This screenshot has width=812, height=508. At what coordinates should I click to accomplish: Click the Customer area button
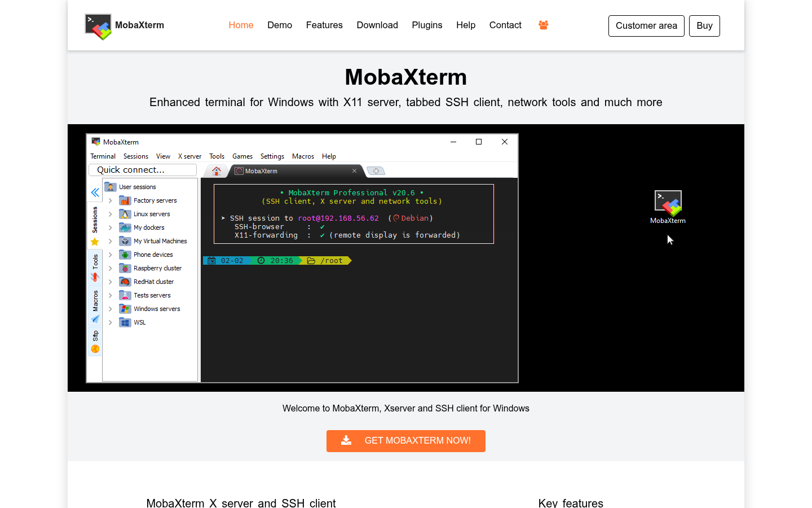(x=646, y=26)
